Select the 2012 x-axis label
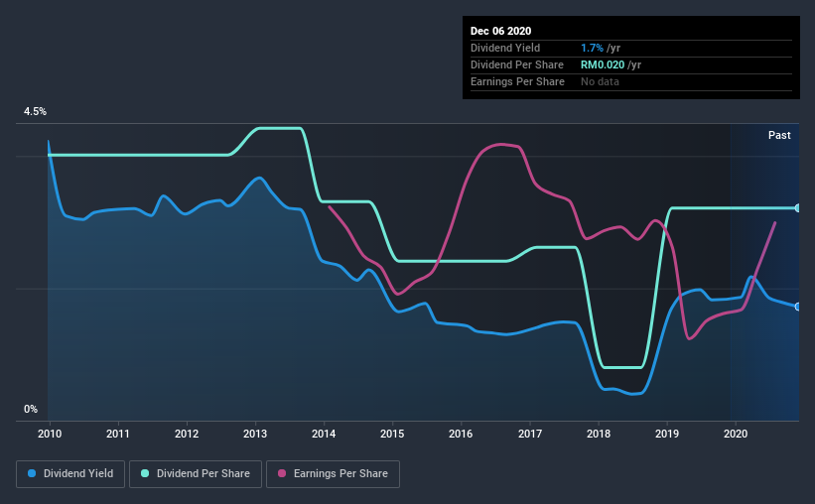Image resolution: width=815 pixels, height=504 pixels. [x=187, y=434]
